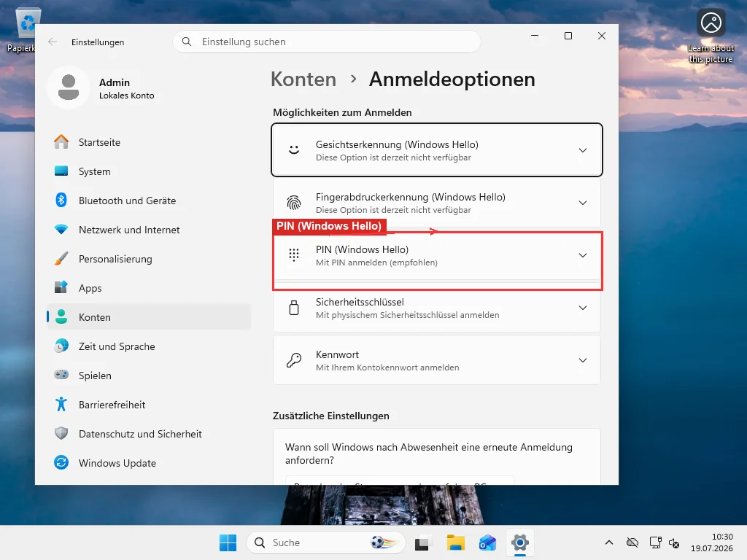Image resolution: width=747 pixels, height=560 pixels.
Task: Expand the Gesichtserkennung (Windows Hello) chevron
Action: (x=582, y=150)
